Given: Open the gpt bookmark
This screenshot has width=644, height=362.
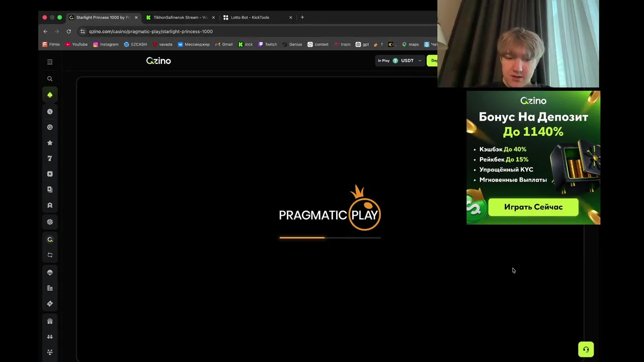Looking at the screenshot, I should [x=362, y=44].
